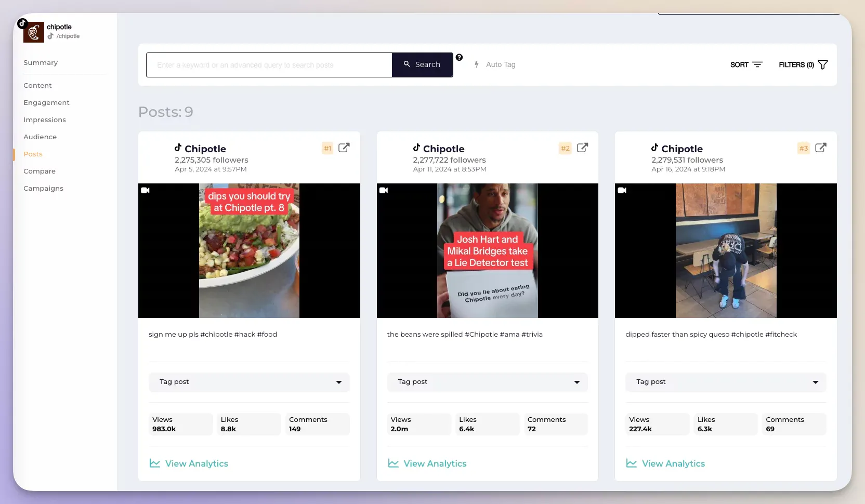Image resolution: width=865 pixels, height=504 pixels.
Task: Open post #2 in external link
Action: (583, 148)
